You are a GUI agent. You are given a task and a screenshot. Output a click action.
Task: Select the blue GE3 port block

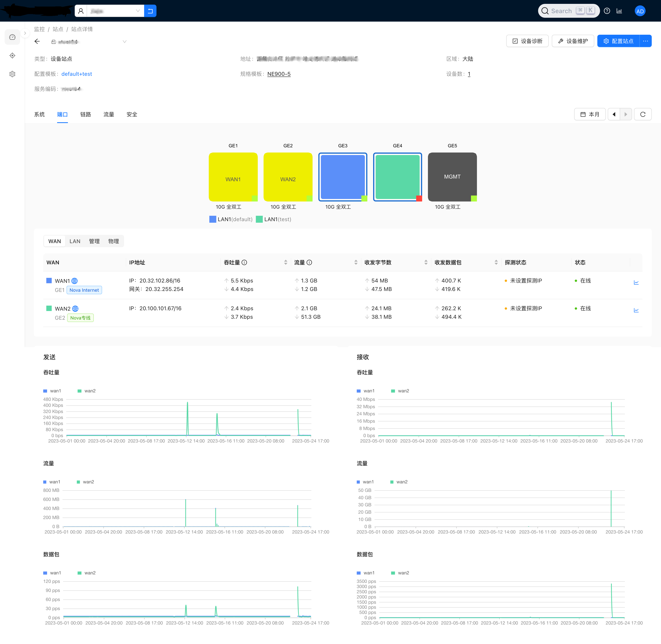(343, 177)
